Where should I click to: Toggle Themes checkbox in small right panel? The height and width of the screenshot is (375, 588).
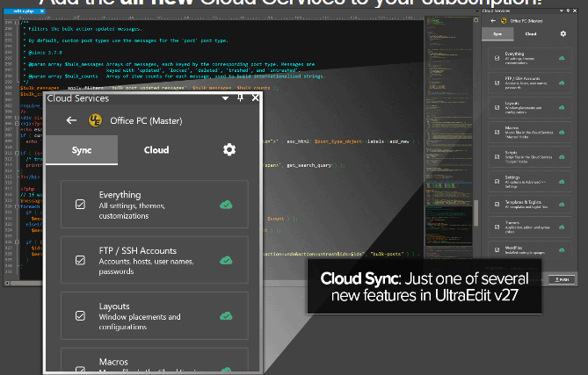(497, 227)
